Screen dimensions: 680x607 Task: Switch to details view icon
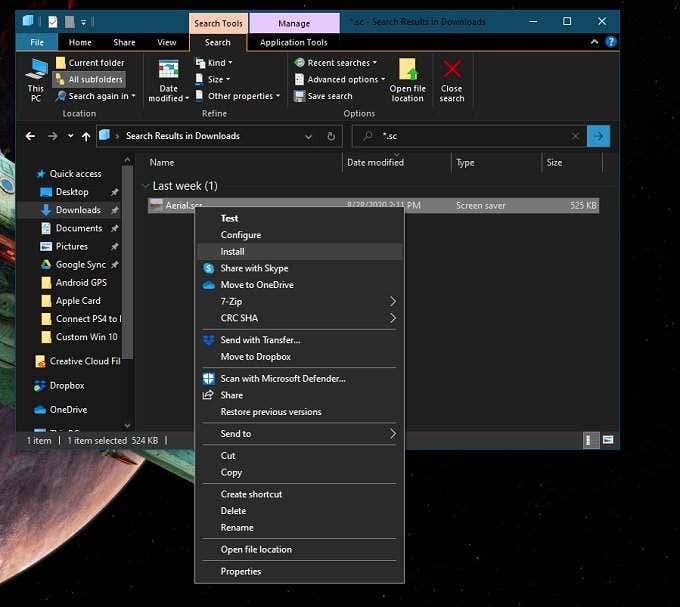589,441
